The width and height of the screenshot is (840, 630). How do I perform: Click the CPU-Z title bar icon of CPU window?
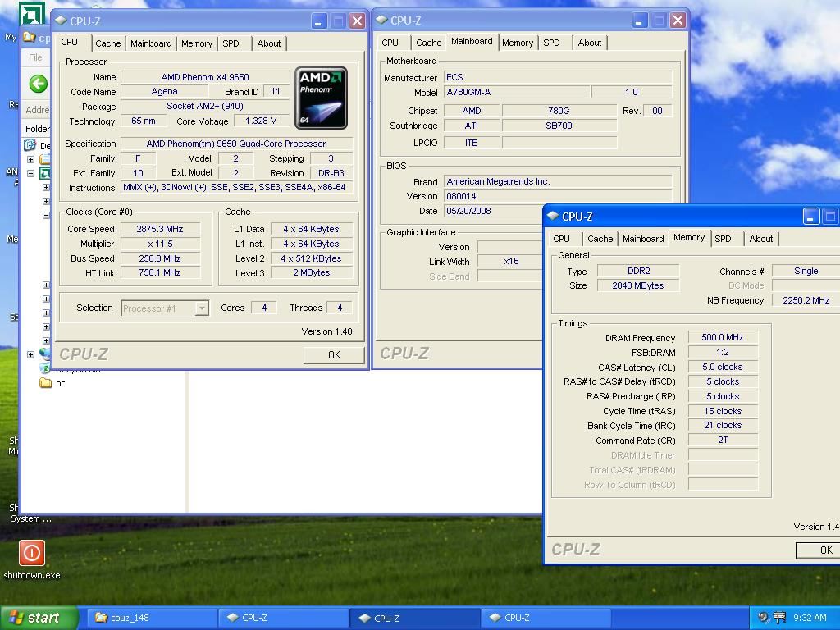coord(61,21)
